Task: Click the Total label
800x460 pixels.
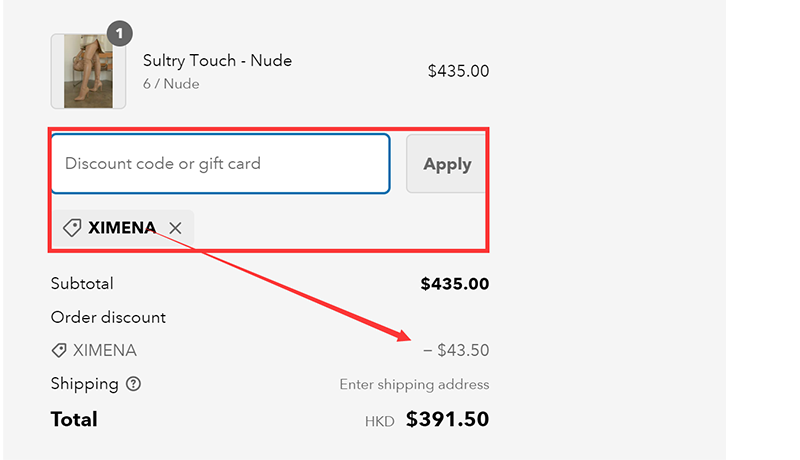Action: point(74,419)
